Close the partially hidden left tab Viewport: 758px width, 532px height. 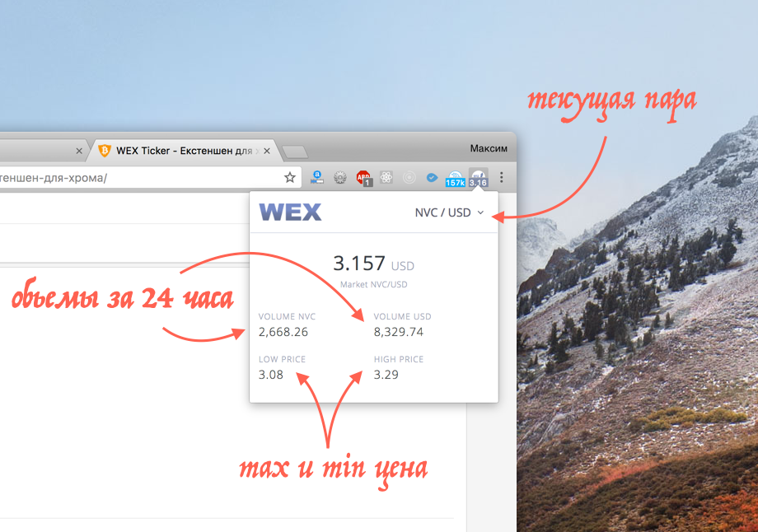[79, 152]
